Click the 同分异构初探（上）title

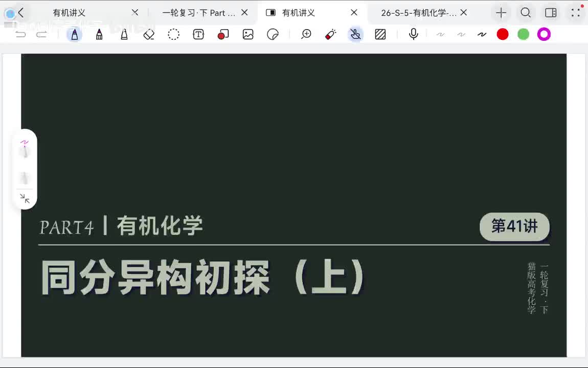203,278
